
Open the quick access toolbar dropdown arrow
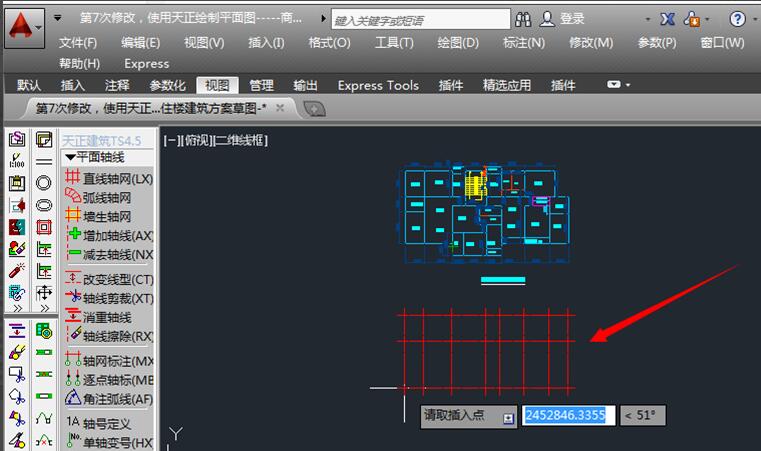point(58,19)
